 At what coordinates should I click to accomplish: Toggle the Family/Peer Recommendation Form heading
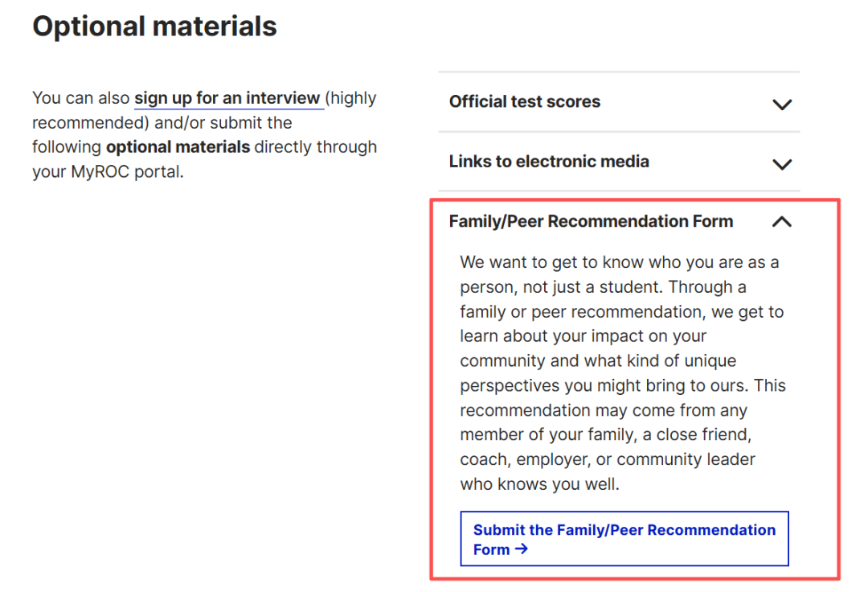[x=591, y=221]
